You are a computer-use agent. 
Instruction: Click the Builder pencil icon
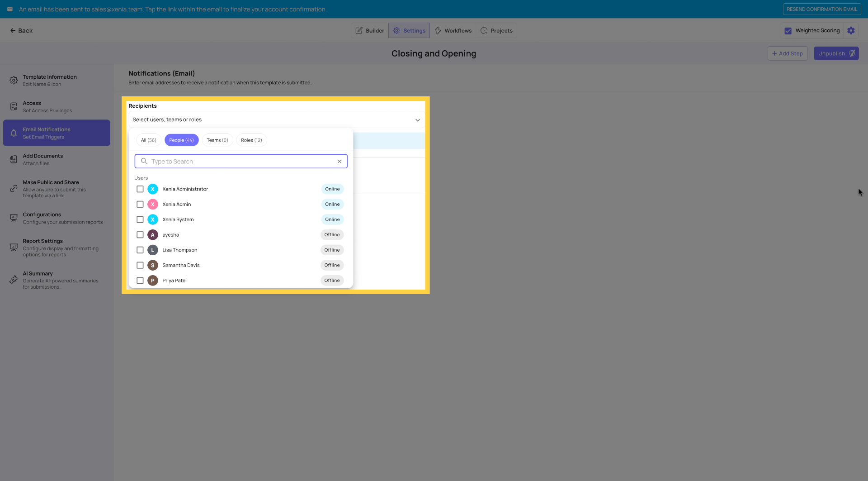(x=359, y=31)
